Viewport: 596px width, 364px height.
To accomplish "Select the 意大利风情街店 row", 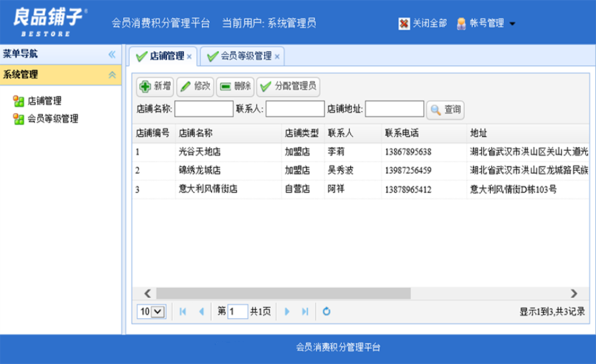I will click(x=361, y=189).
